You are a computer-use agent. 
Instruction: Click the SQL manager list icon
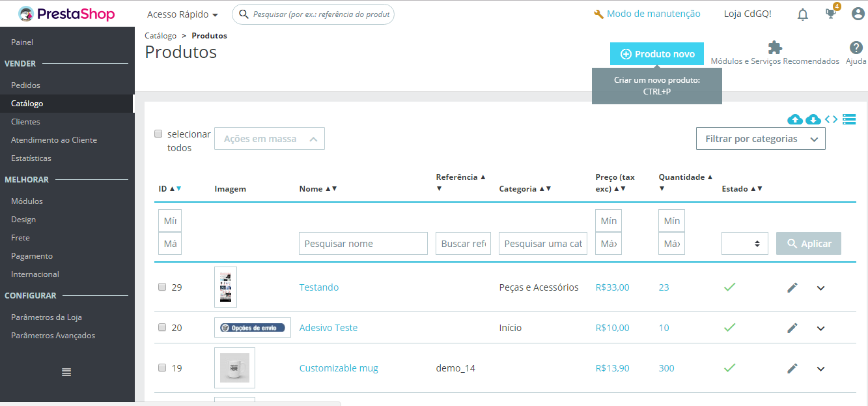tap(848, 119)
